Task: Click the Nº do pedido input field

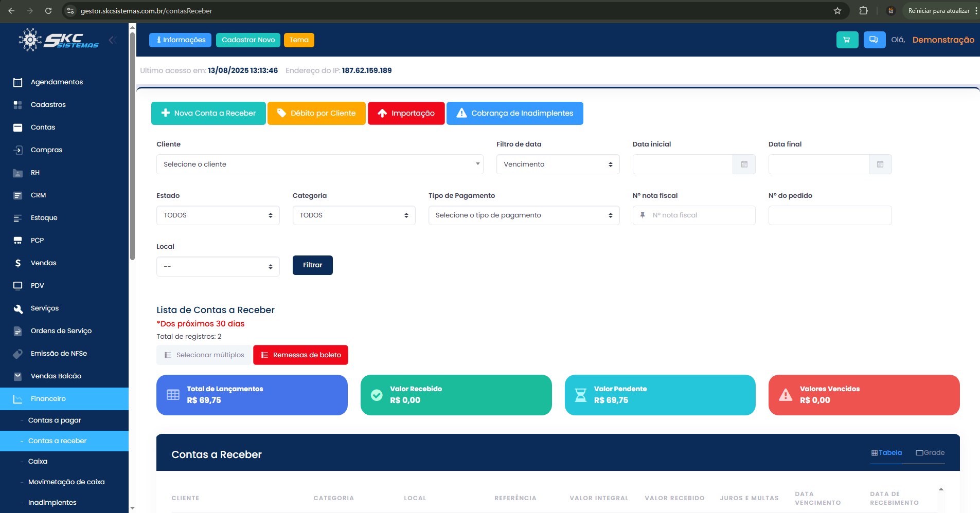Action: 829,215
